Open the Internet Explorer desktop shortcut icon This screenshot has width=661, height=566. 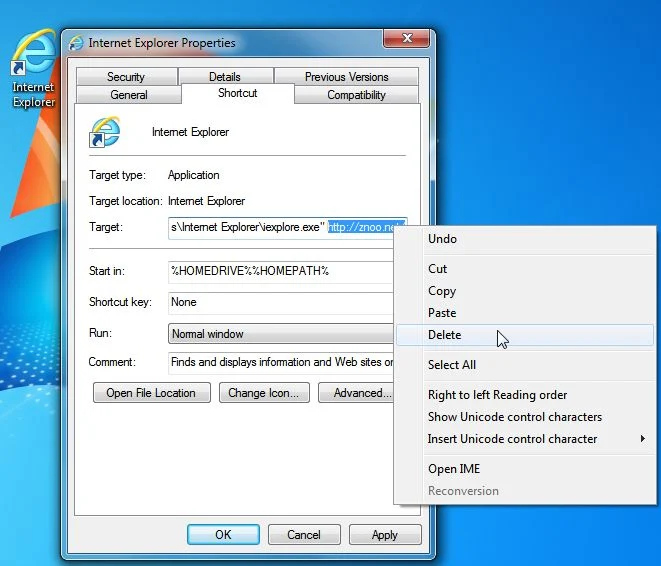33,67
